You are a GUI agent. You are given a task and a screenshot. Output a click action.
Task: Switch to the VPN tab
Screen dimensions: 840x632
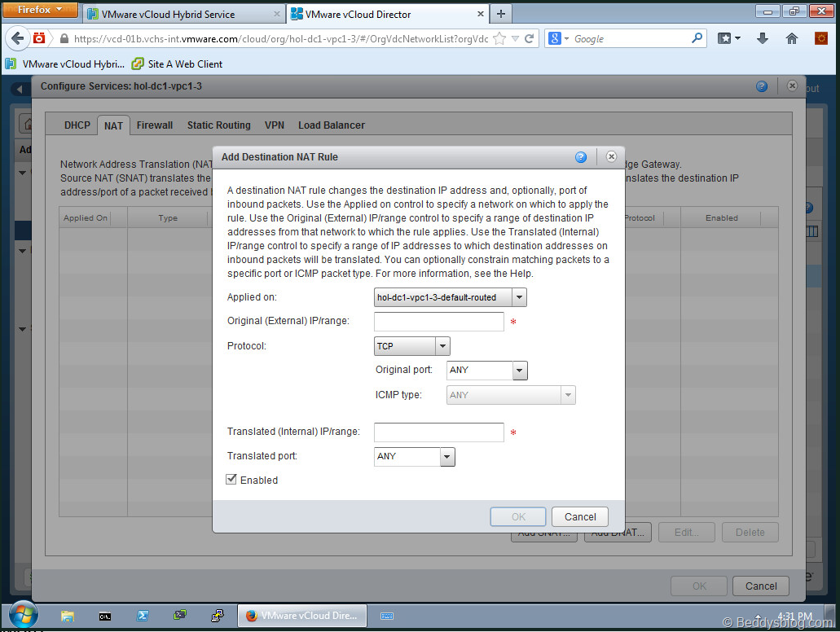coord(275,125)
